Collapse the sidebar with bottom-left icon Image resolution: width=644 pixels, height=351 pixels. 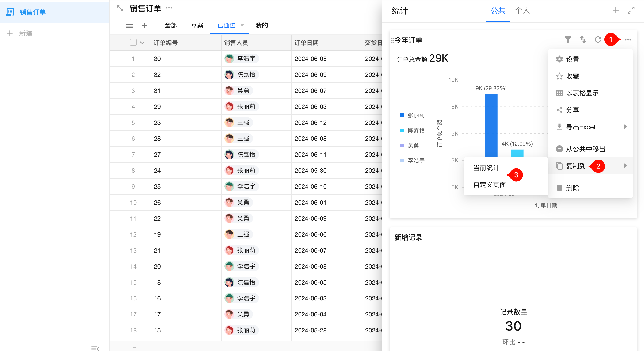coord(95,348)
